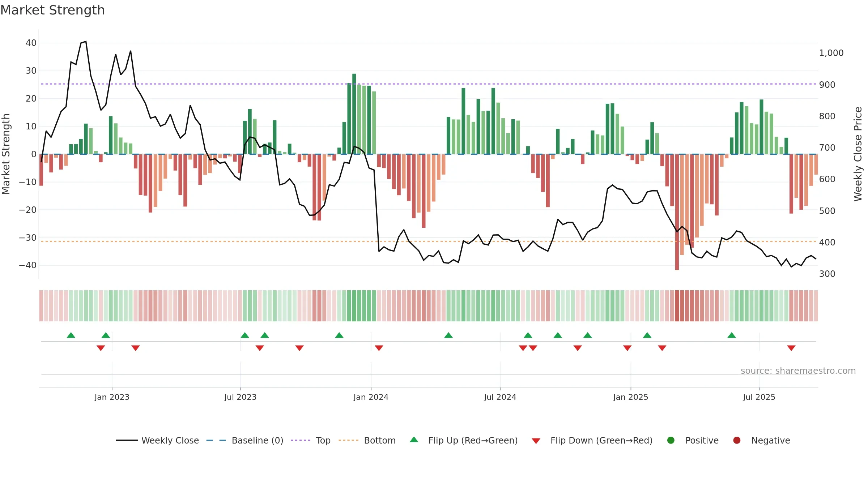Click the Baseline (0) dashed blue legend sample

pyautogui.click(x=216, y=440)
